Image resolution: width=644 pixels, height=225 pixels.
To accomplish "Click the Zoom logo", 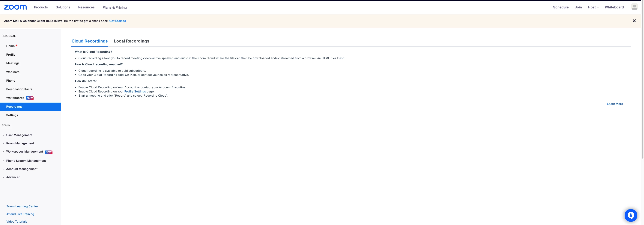I will 15,7.
